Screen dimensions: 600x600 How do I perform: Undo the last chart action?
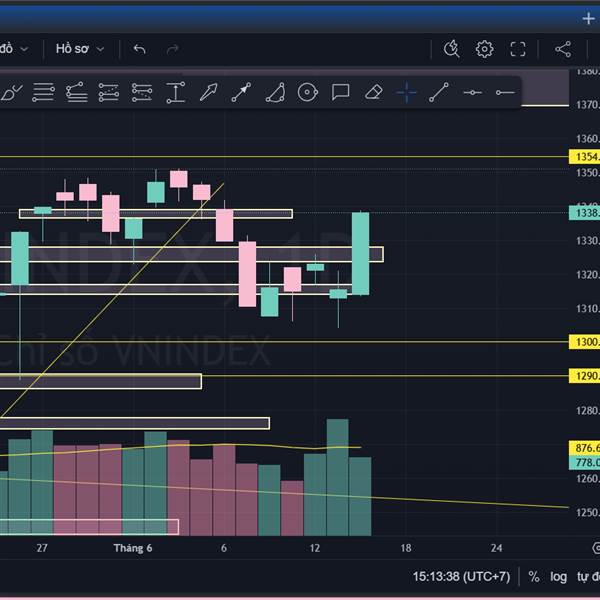pos(140,49)
